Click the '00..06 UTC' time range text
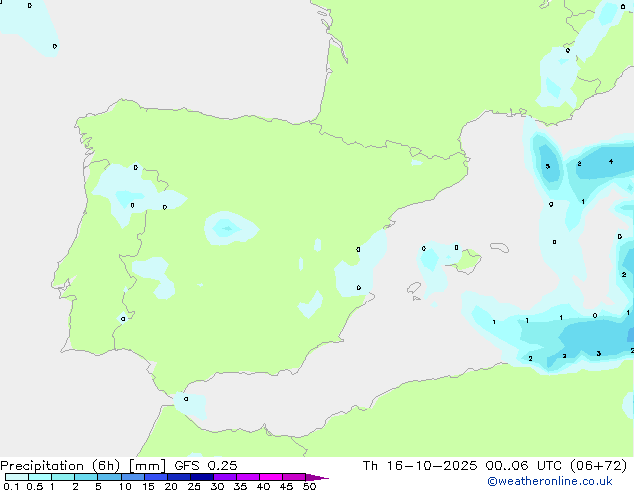The image size is (634, 490). coord(524,466)
